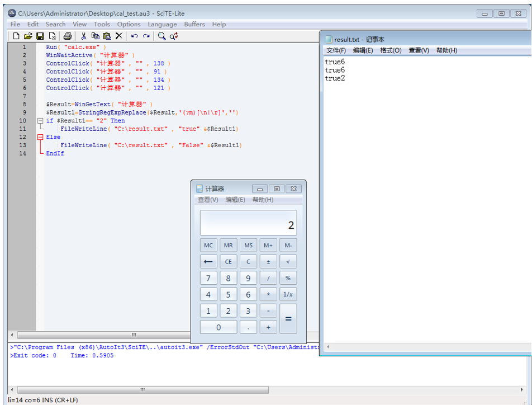Open the Options menu
Image resolution: width=532 pixels, height=405 pixels.
click(x=129, y=24)
